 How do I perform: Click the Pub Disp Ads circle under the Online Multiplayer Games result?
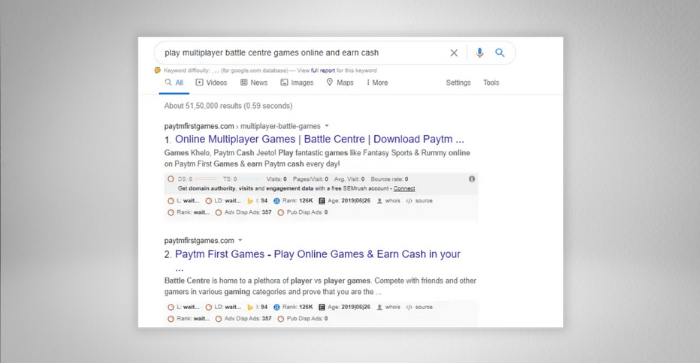click(280, 213)
